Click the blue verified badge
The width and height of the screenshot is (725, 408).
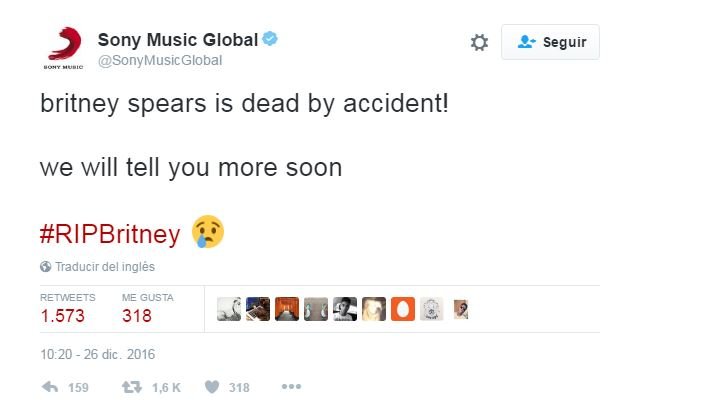click(x=270, y=40)
